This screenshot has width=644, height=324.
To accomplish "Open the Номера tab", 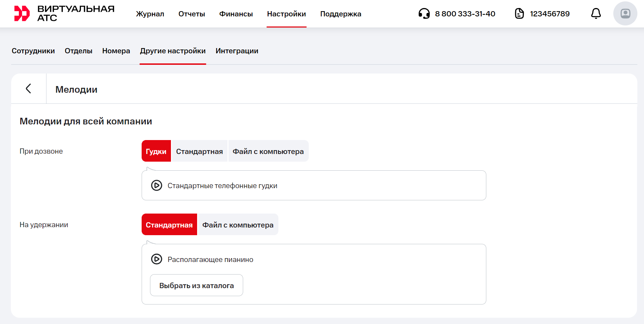I will coord(116,51).
